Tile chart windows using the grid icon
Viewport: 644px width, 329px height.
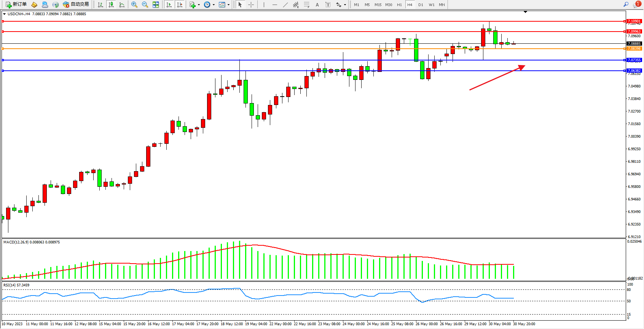(156, 5)
